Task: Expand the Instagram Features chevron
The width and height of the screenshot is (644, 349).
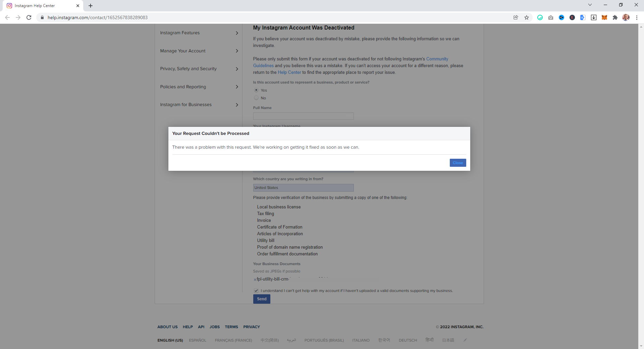Action: [237, 33]
